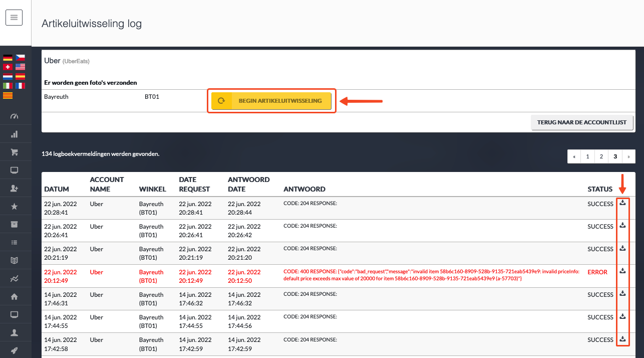
Task: Open the list icon in sidebar
Action: (14, 242)
